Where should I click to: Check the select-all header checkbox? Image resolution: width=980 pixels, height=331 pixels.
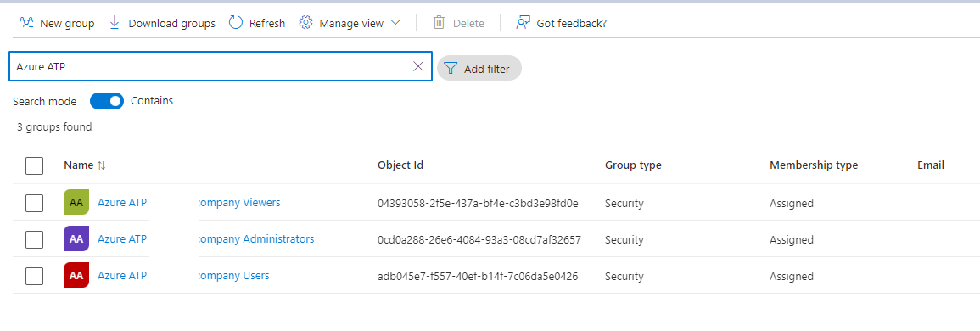[x=35, y=165]
